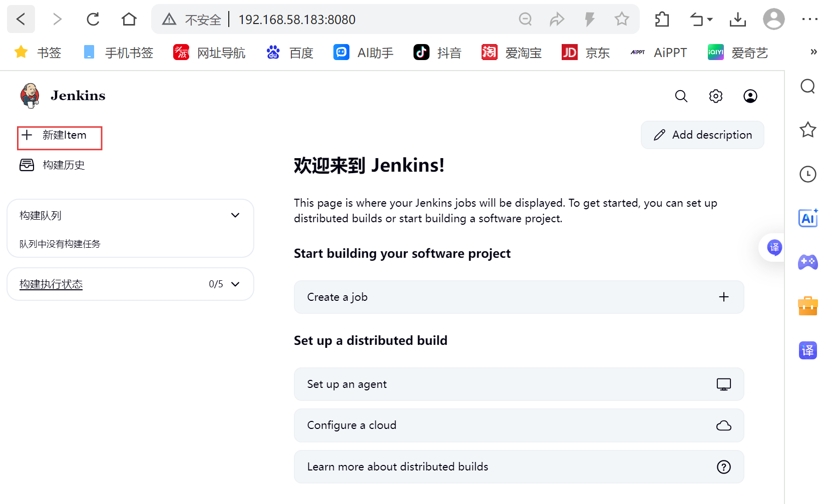
Task: Bookmark this page with star icon
Action: (x=622, y=19)
